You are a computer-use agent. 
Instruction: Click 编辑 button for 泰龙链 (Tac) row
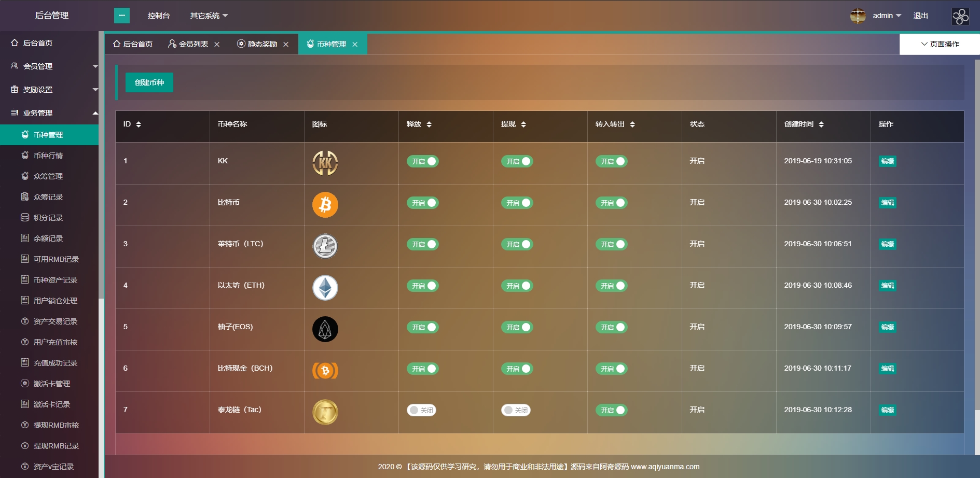point(888,410)
